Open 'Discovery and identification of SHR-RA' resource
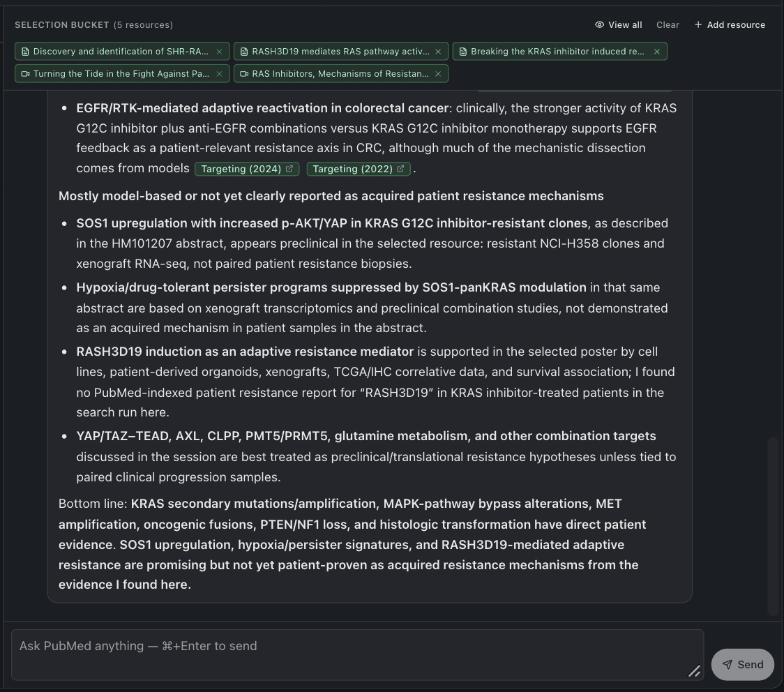 pyautogui.click(x=121, y=52)
